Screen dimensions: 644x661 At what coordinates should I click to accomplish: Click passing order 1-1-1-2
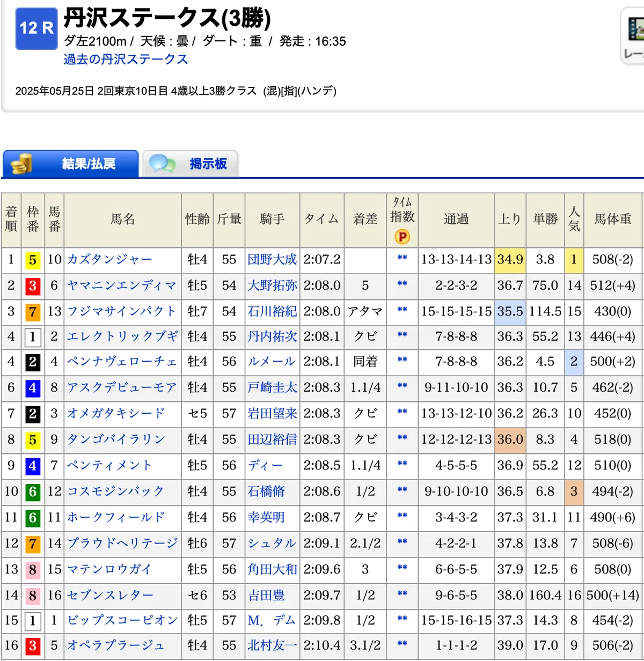(456, 645)
